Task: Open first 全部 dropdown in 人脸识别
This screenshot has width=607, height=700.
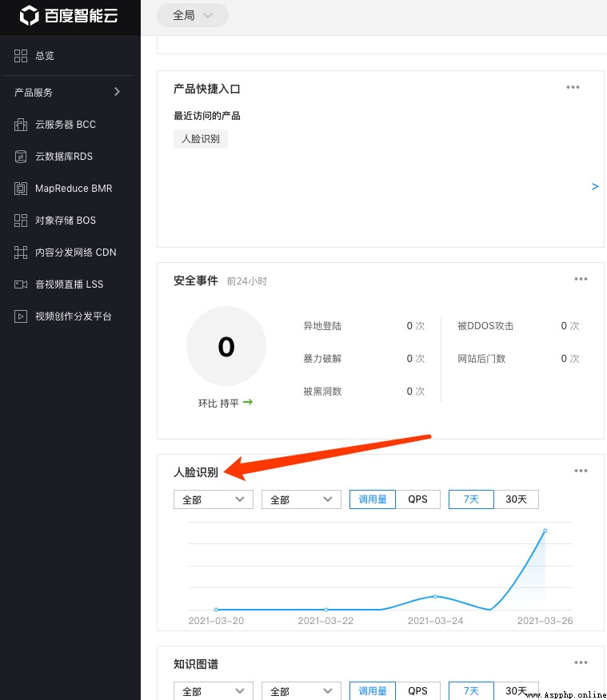Action: click(x=213, y=499)
